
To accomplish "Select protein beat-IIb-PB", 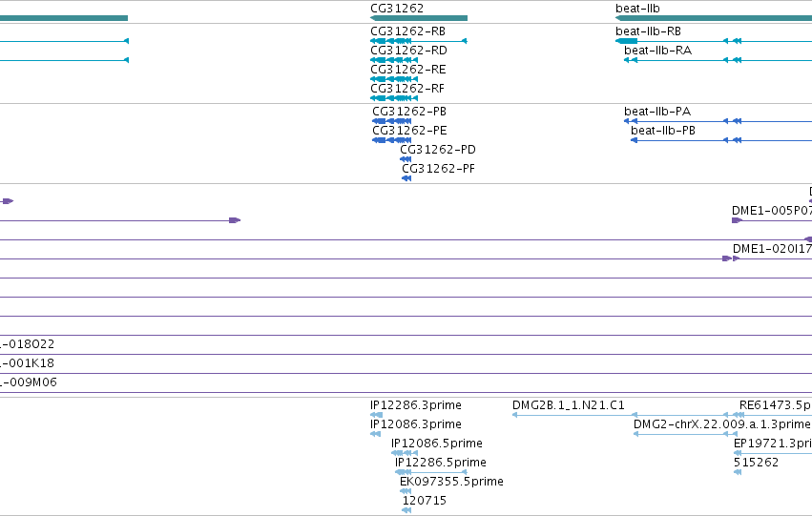I will 663,131.
